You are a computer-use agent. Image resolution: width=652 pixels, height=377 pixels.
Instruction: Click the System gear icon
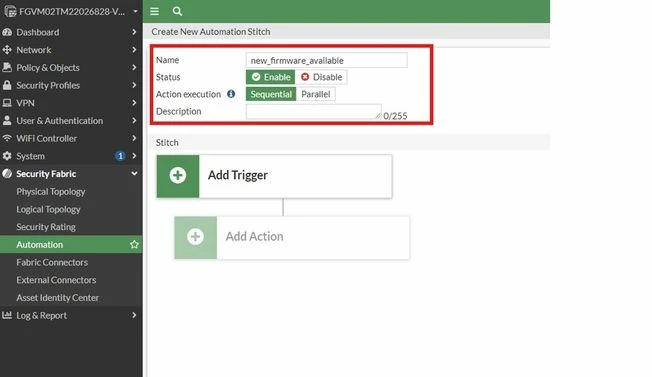(x=7, y=156)
